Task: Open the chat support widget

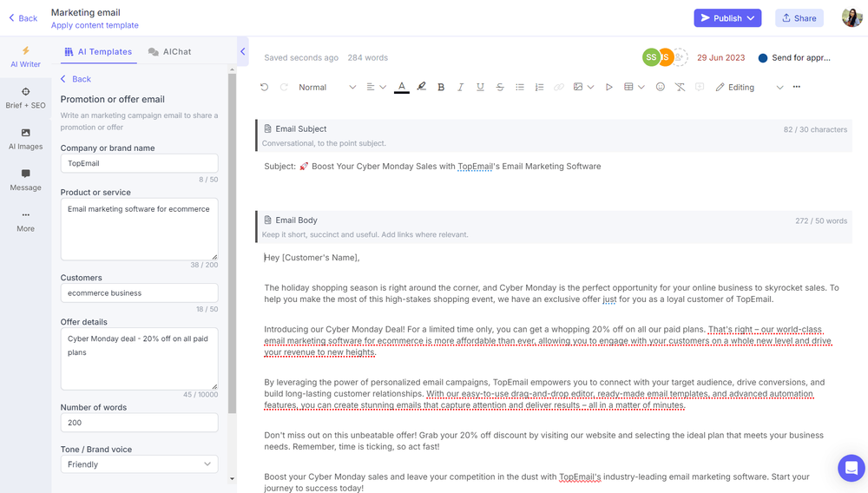Action: click(852, 468)
